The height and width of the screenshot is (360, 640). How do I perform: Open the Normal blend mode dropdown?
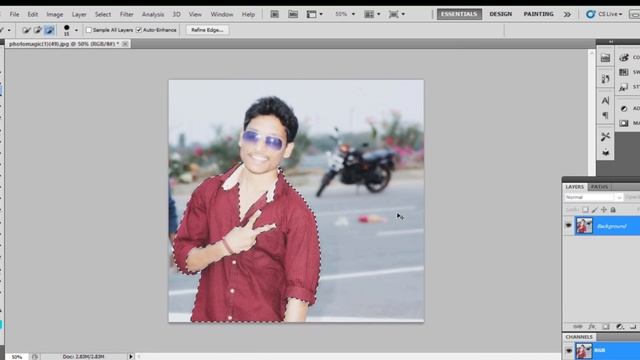(593, 197)
